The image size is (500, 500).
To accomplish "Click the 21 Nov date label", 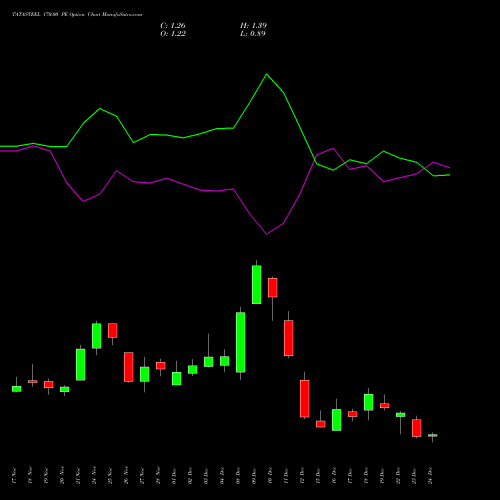I will (x=78, y=476).
